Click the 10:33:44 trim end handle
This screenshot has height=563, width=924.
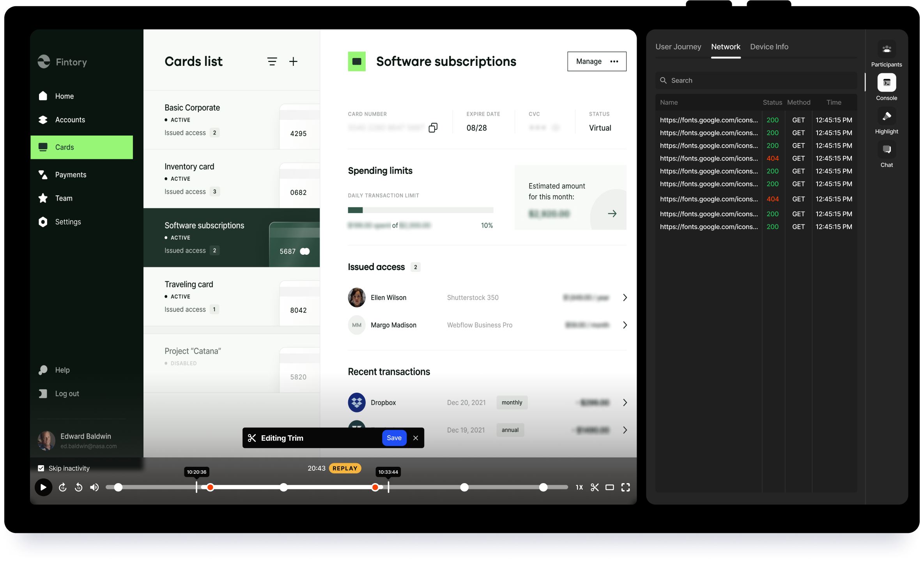[388, 487]
